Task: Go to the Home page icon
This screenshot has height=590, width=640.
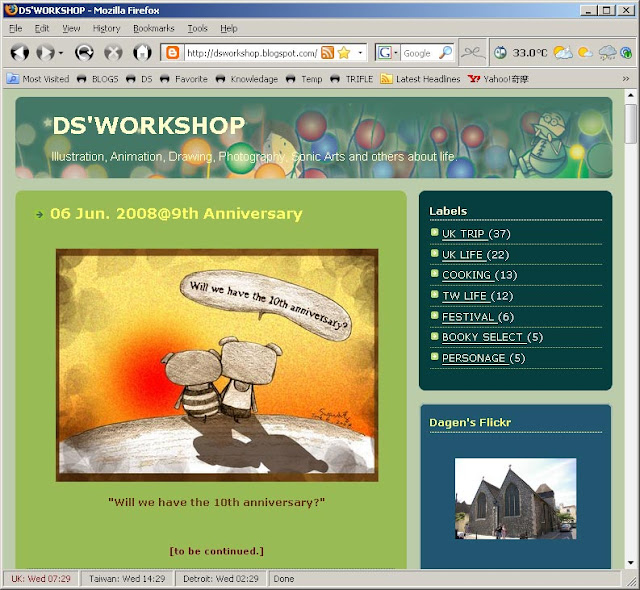Action: (142, 53)
